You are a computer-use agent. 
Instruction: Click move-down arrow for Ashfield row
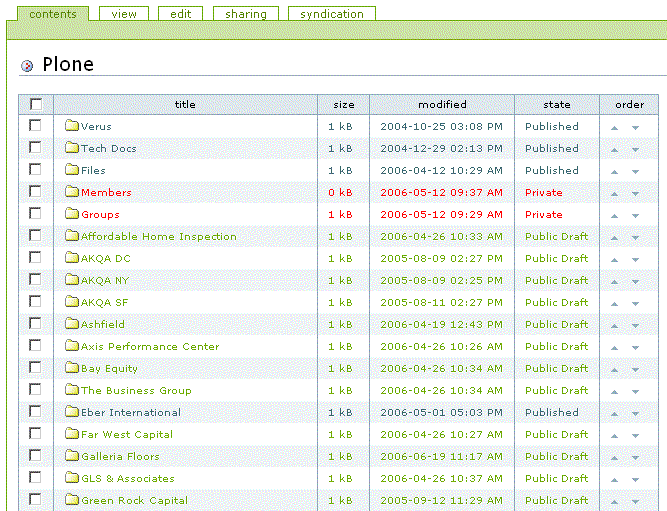[x=635, y=325]
